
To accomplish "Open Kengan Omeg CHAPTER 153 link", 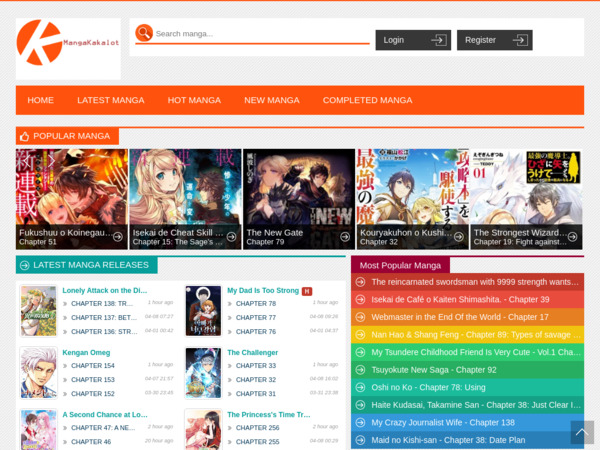I will pos(93,380).
